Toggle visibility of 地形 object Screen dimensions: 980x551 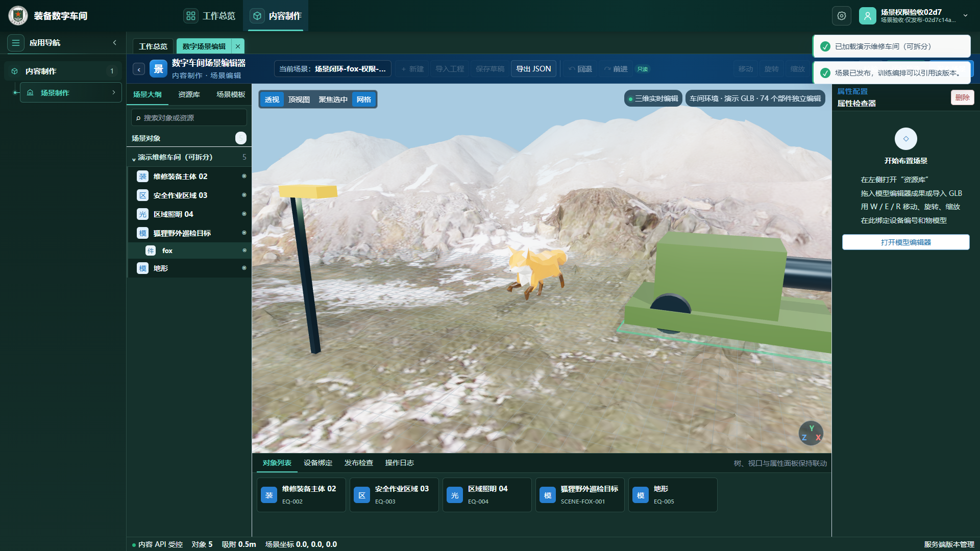244,268
